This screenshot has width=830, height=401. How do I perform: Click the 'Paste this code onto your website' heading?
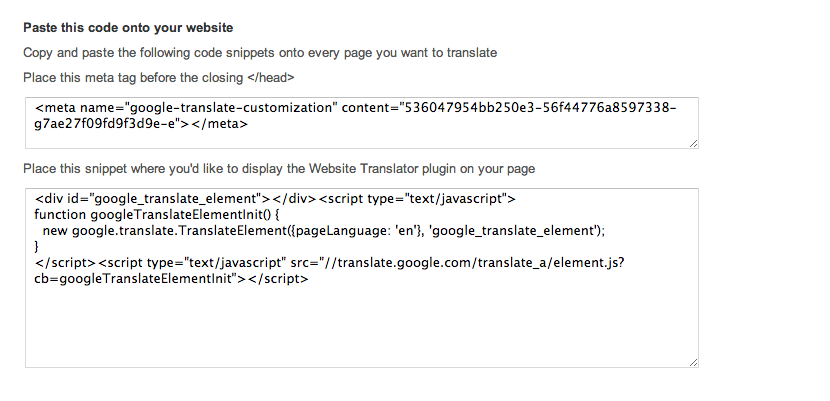pyautogui.click(x=128, y=28)
